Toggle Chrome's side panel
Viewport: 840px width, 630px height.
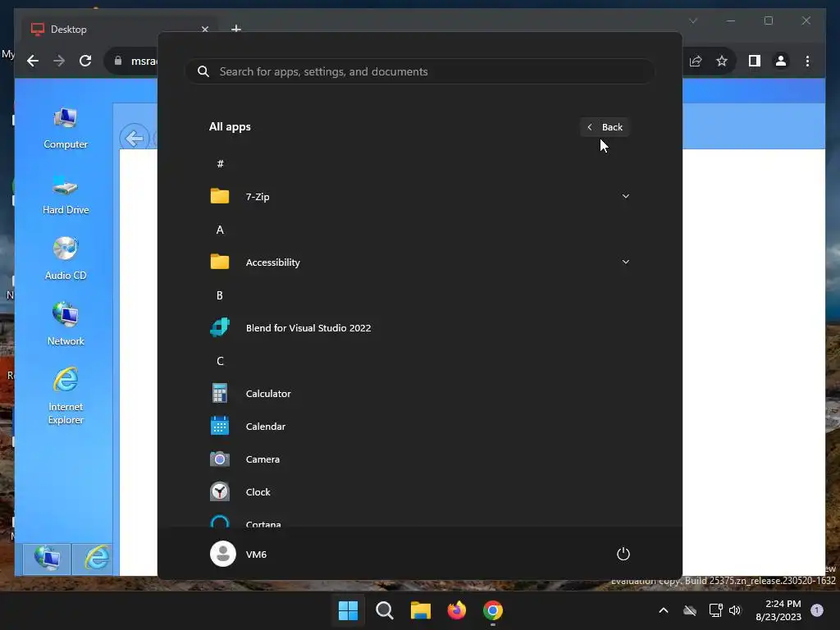coord(755,61)
